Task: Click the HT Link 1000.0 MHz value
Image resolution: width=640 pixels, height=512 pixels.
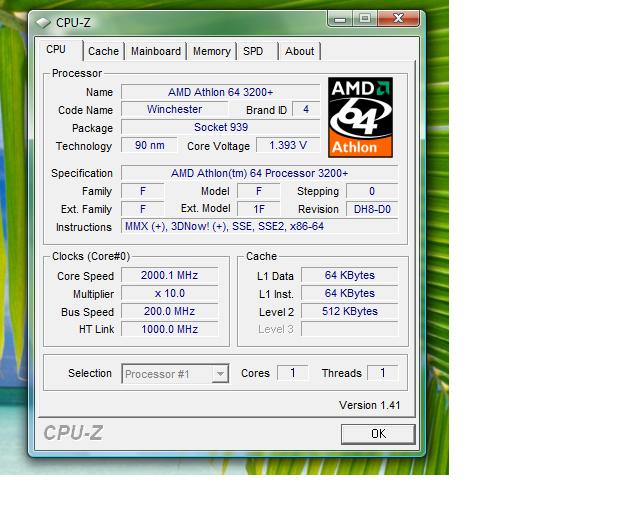Action: 169,329
